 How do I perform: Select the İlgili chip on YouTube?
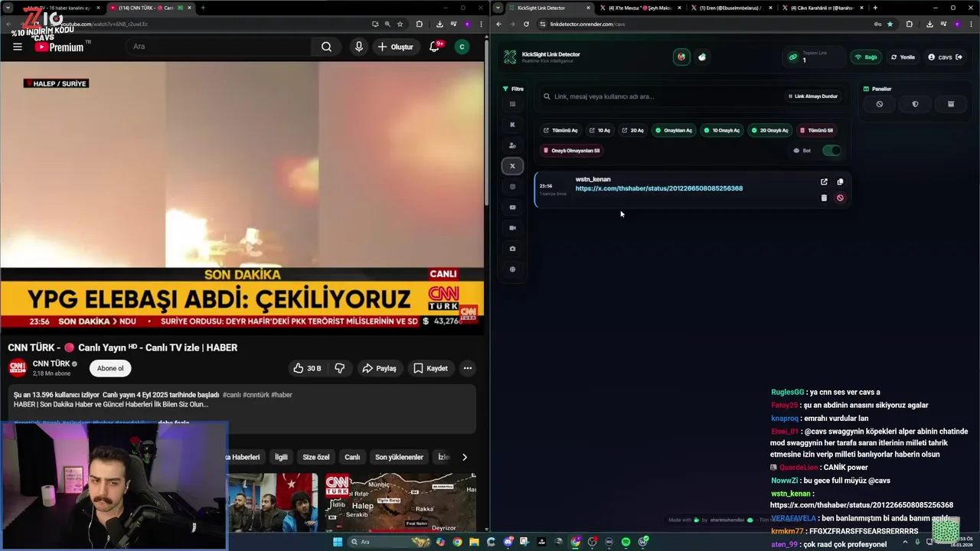pos(281,457)
